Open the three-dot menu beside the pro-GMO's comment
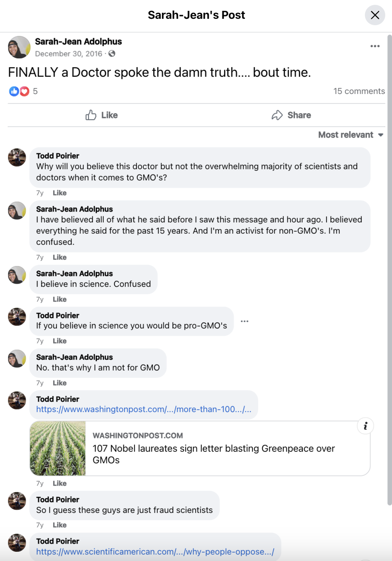Image resolution: width=392 pixels, height=561 pixels. (x=245, y=321)
